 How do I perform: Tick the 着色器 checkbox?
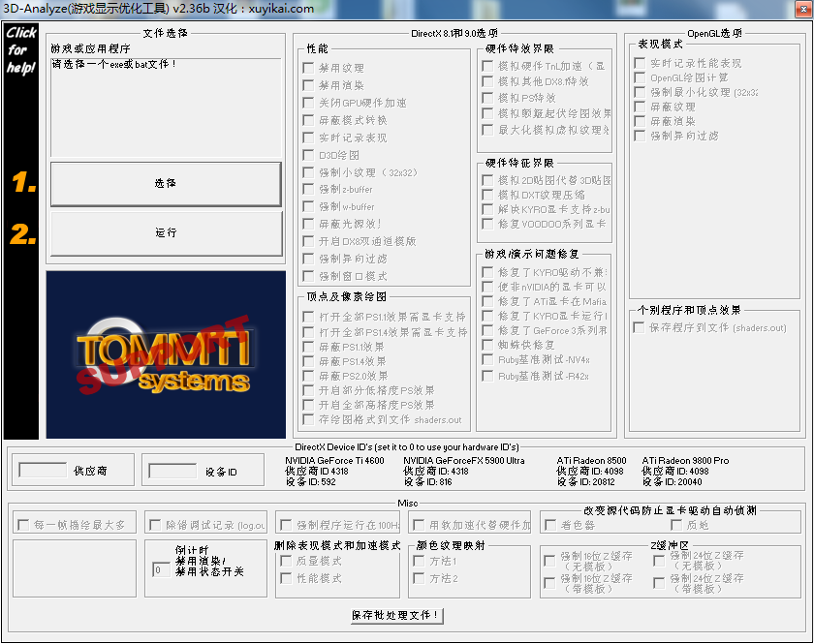click(550, 525)
